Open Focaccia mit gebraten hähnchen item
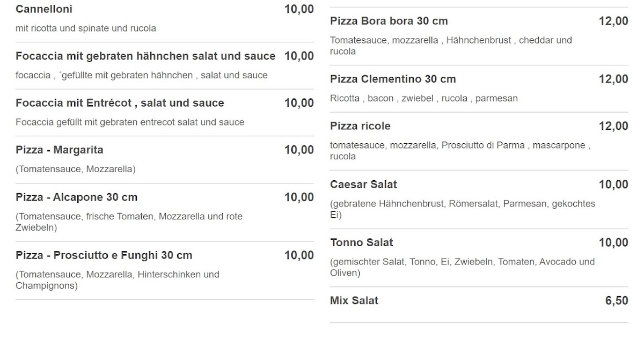 [165, 65]
